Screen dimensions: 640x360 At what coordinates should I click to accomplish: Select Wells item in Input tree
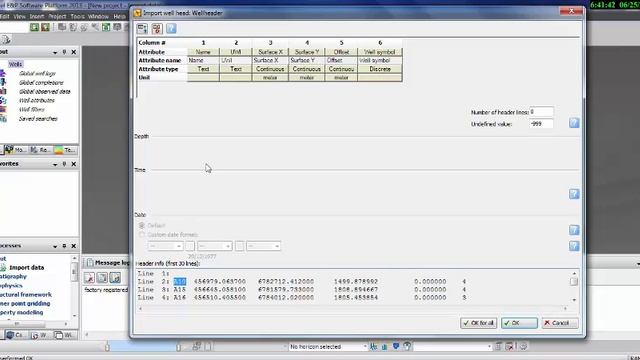tap(16, 64)
